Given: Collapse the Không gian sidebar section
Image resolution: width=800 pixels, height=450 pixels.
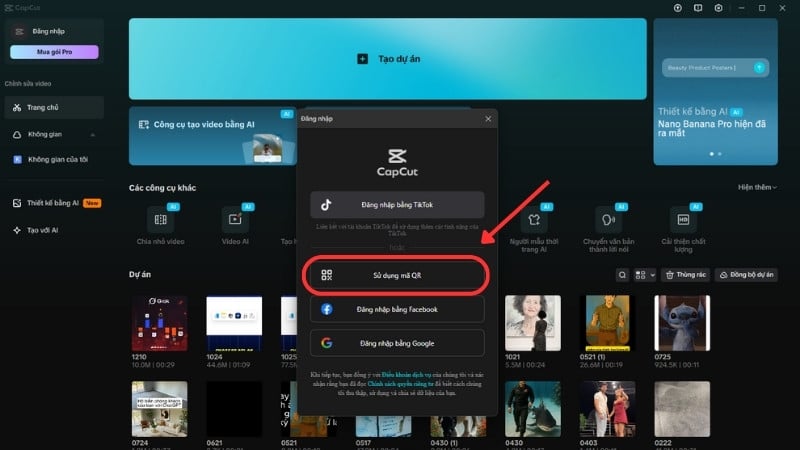Looking at the screenshot, I should point(92,134).
